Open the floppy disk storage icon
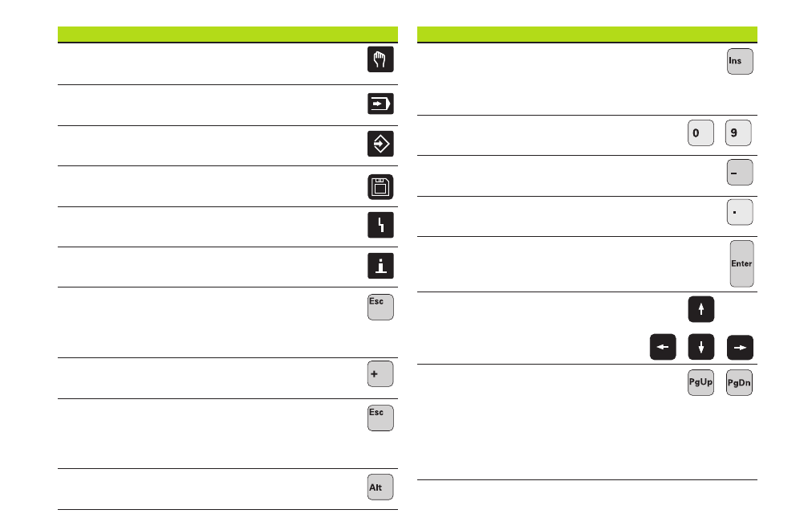 (380, 187)
